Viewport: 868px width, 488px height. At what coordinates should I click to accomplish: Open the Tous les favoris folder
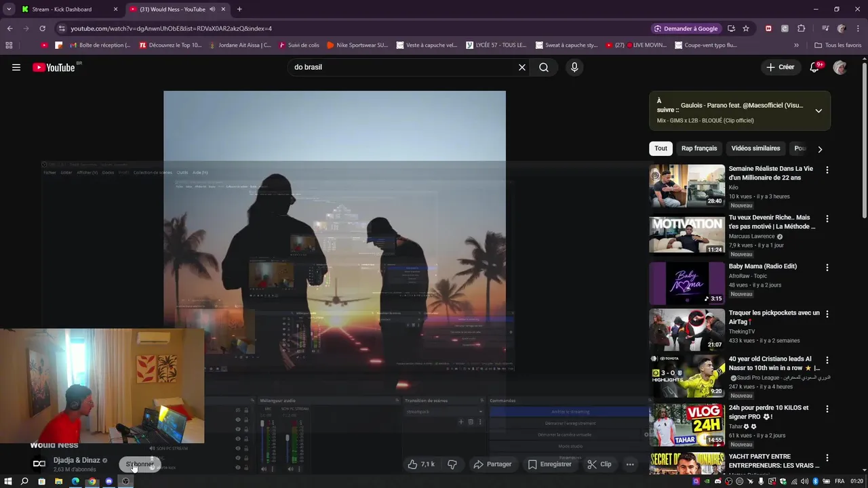pyautogui.click(x=838, y=45)
